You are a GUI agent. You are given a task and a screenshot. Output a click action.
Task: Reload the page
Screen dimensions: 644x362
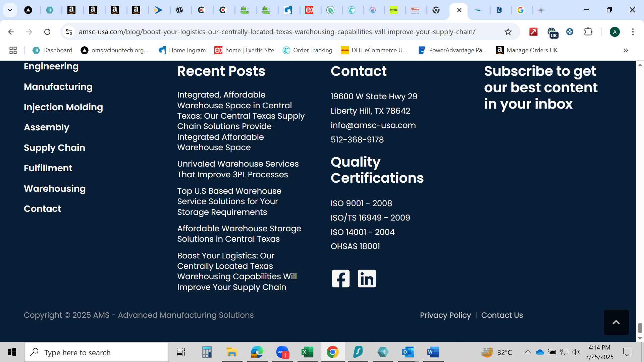pyautogui.click(x=47, y=32)
